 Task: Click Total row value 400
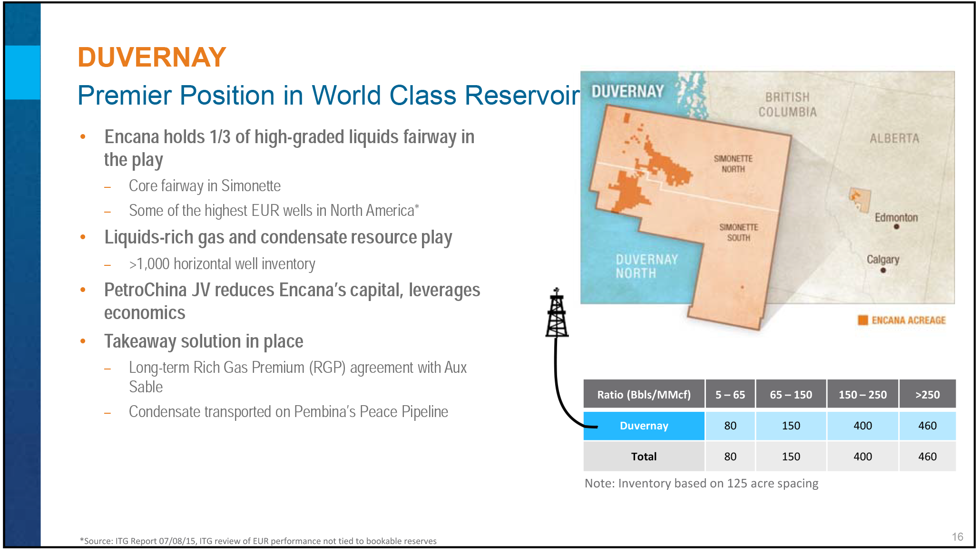(862, 457)
